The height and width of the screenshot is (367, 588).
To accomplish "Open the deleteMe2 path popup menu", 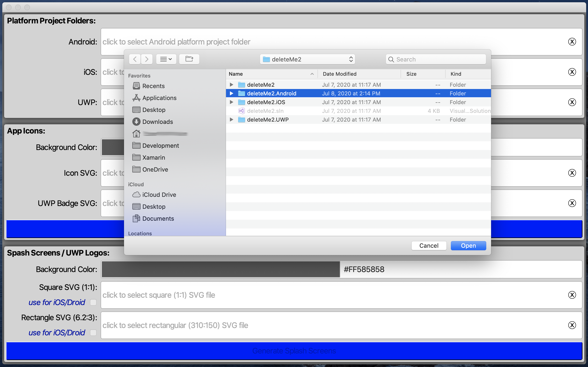I will [307, 59].
